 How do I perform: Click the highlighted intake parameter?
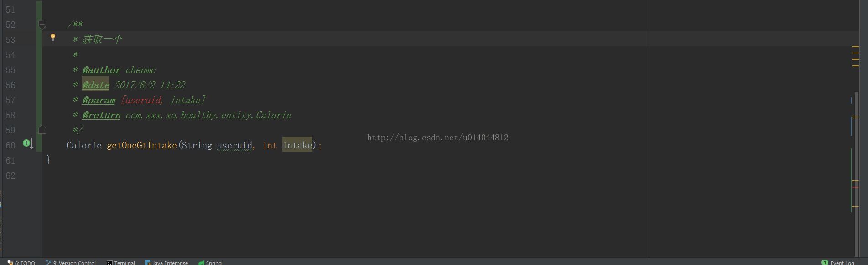tap(297, 145)
